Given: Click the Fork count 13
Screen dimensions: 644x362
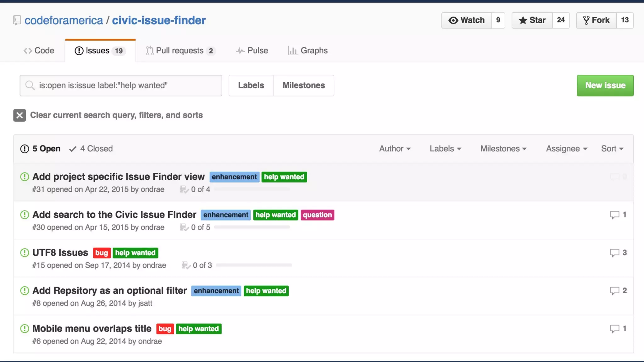Looking at the screenshot, I should point(625,20).
